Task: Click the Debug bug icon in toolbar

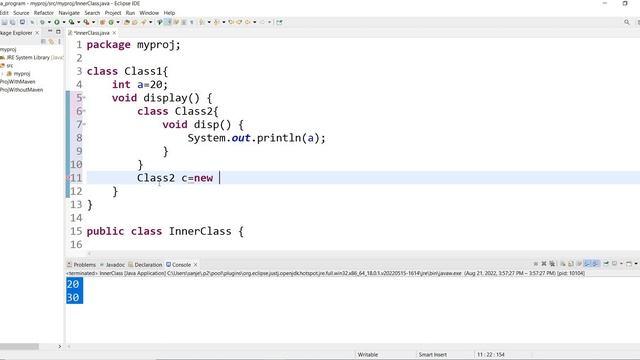Action: tap(42, 22)
